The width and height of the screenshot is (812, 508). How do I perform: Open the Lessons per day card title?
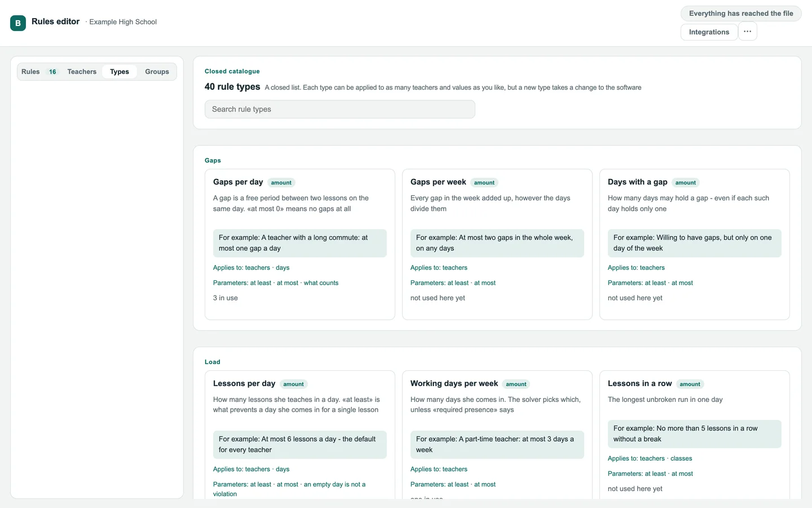pos(244,383)
